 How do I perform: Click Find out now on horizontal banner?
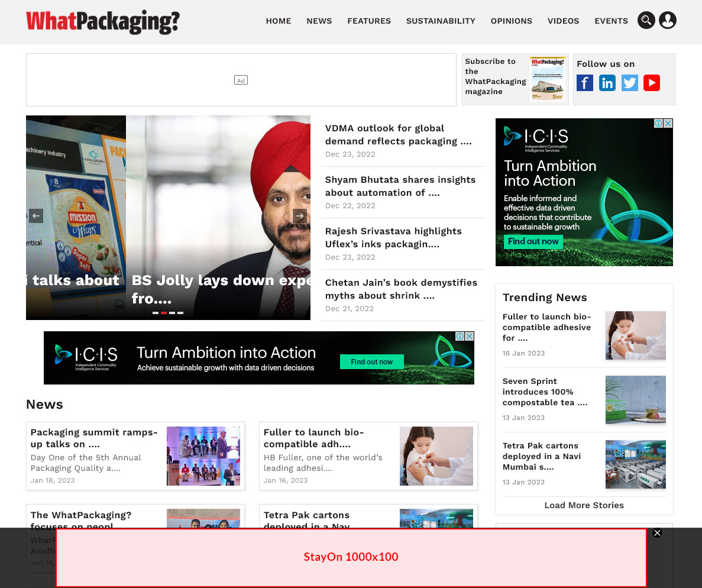click(x=371, y=362)
